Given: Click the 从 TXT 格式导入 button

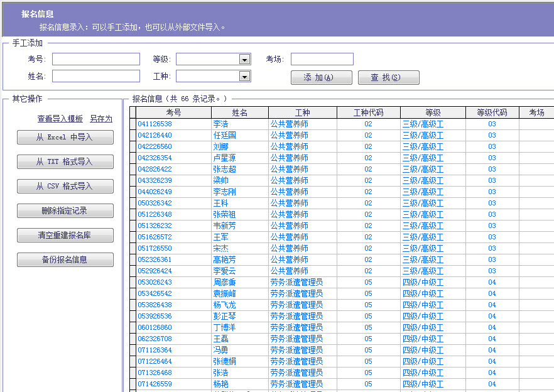Looking at the screenshot, I should click(65, 161).
